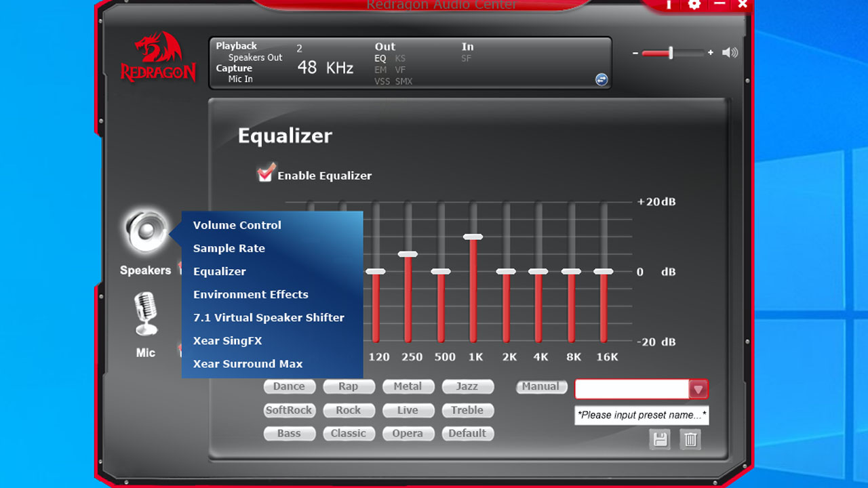Close the Redragon Audio Center window
Screen dimensions: 868x488
pyautogui.click(x=743, y=4)
